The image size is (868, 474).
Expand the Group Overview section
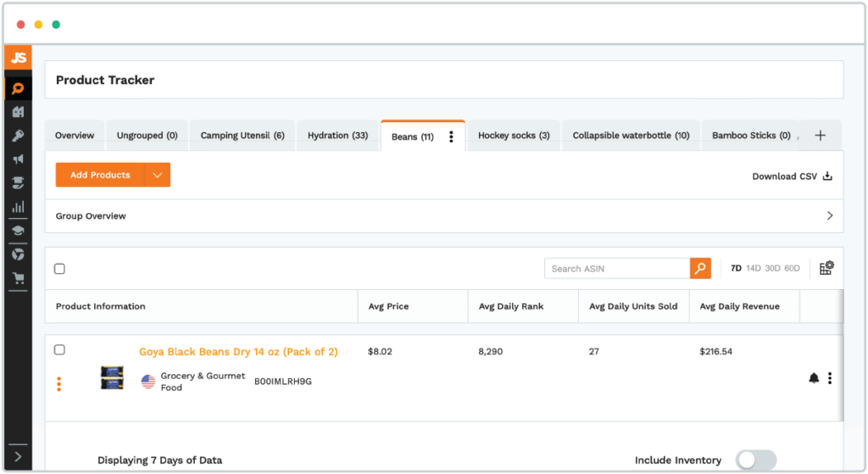tap(830, 216)
